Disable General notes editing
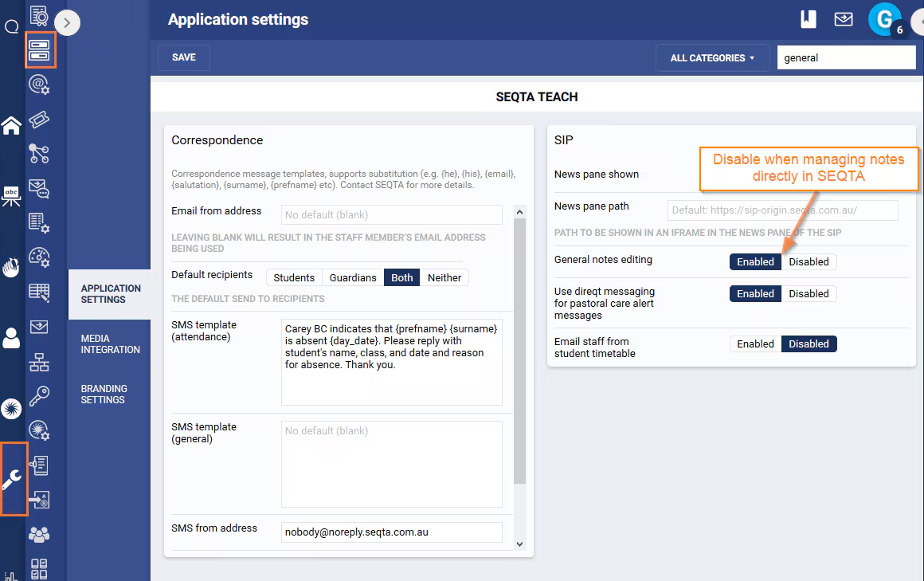The image size is (924, 581). (808, 262)
